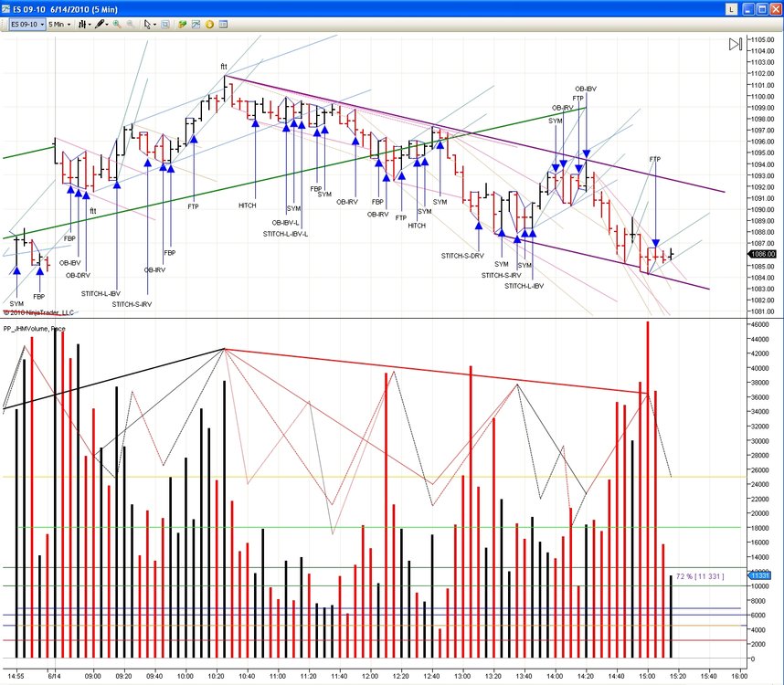
Task: Open the green data series icon
Action: (x=182, y=24)
